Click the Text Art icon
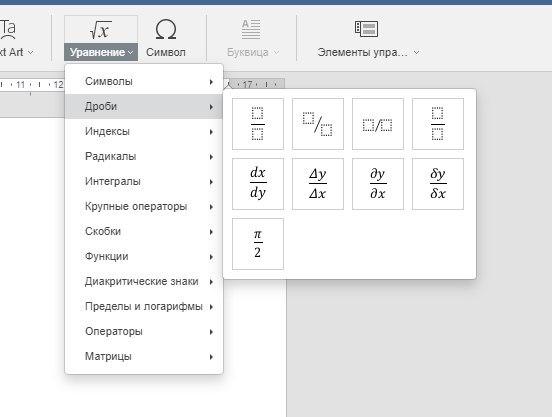This screenshot has height=417, width=552. [8, 30]
